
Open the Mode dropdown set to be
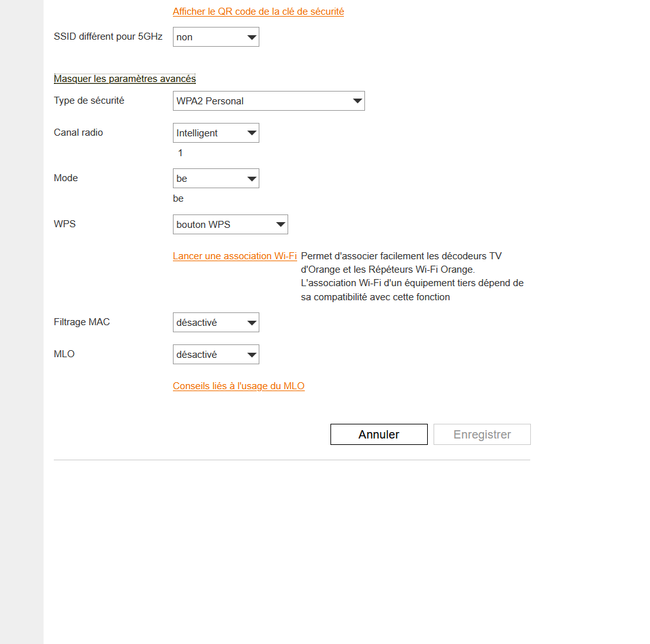coord(216,179)
